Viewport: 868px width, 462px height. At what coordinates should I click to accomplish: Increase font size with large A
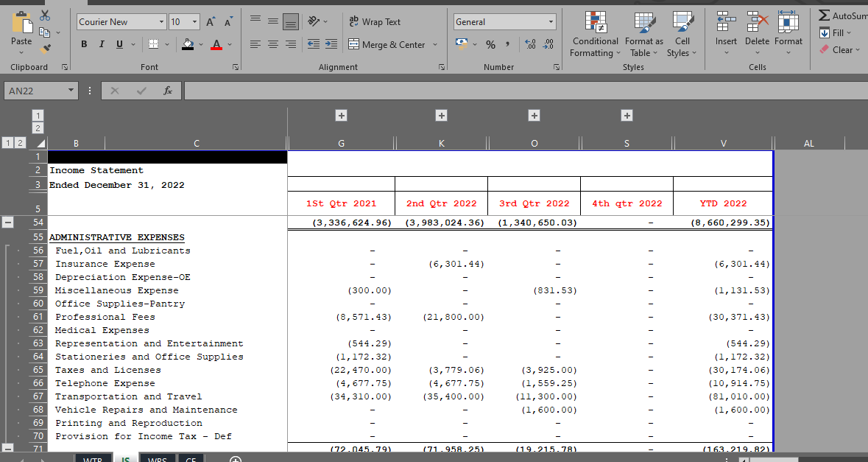click(211, 21)
